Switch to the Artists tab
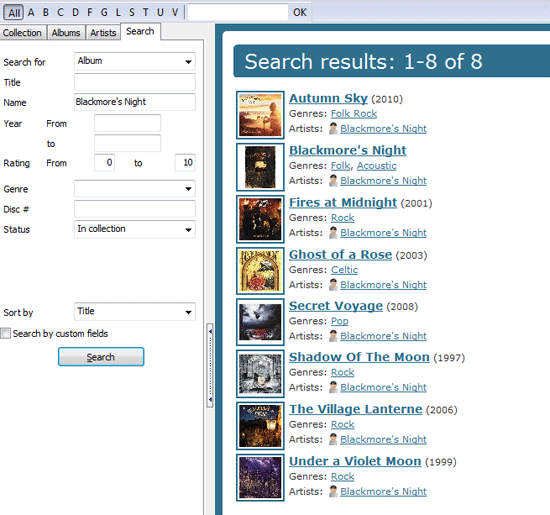Screen dimensions: 550x515 coord(103,33)
